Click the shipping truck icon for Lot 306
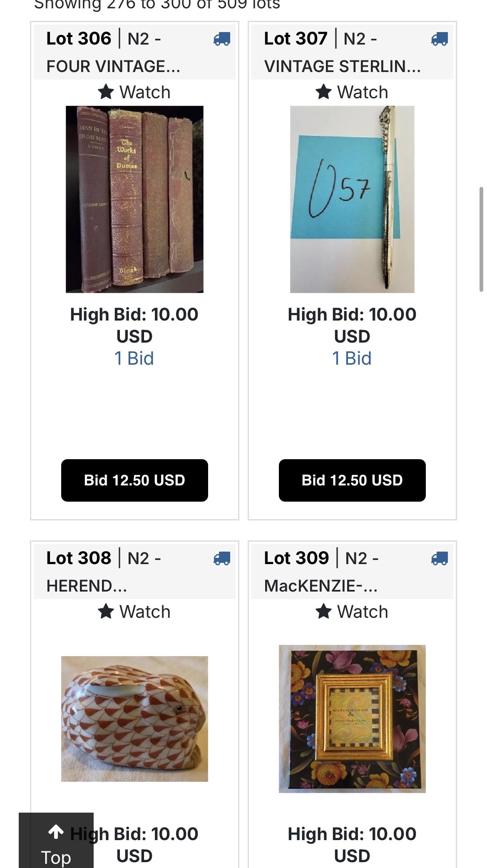The height and width of the screenshot is (868, 487). [x=222, y=39]
